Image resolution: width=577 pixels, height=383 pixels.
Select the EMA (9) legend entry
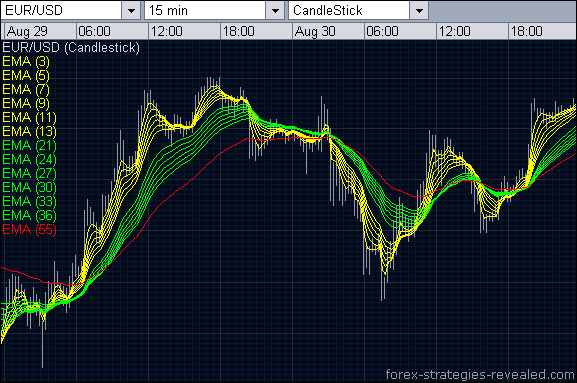tap(26, 103)
